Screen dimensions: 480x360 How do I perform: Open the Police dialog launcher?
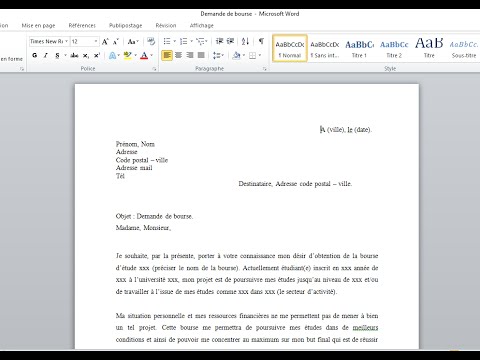[154, 69]
